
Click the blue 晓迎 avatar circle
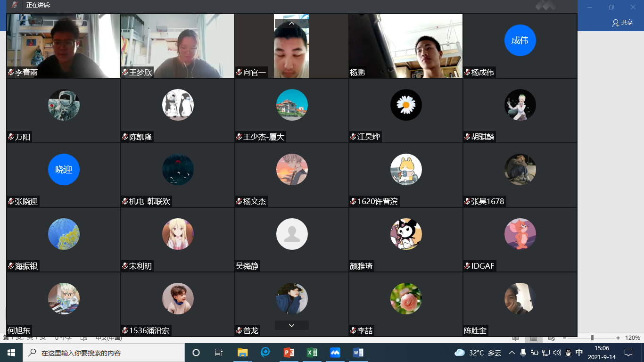coord(64,170)
